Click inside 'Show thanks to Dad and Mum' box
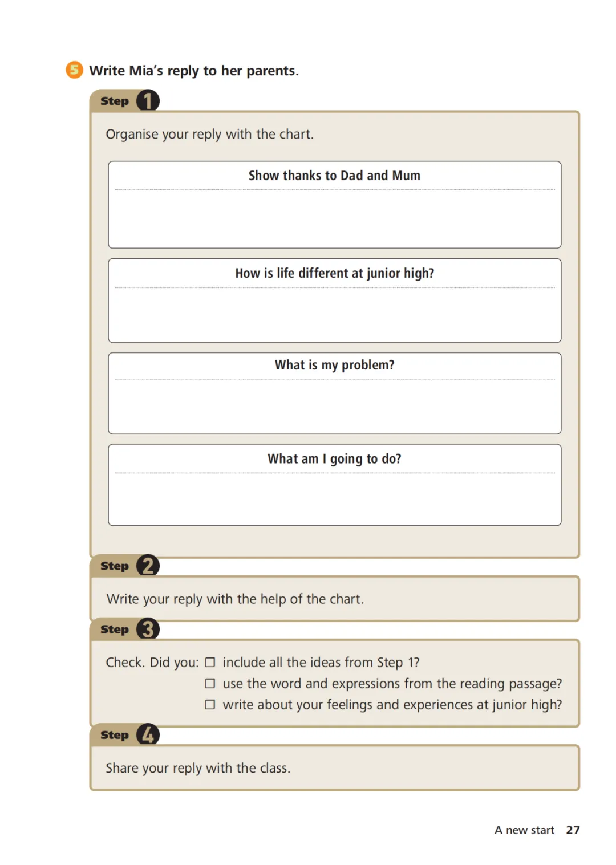 [335, 218]
